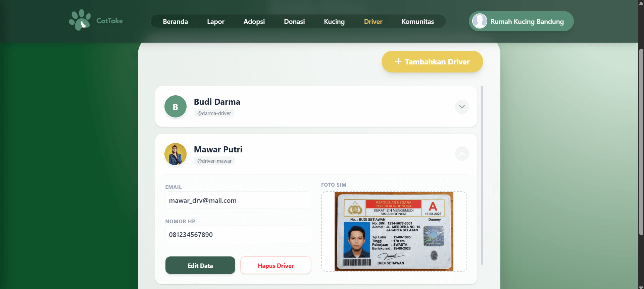Screen dimensions: 644x289
Task: Navigate to the Adopsi section
Action: (254, 21)
